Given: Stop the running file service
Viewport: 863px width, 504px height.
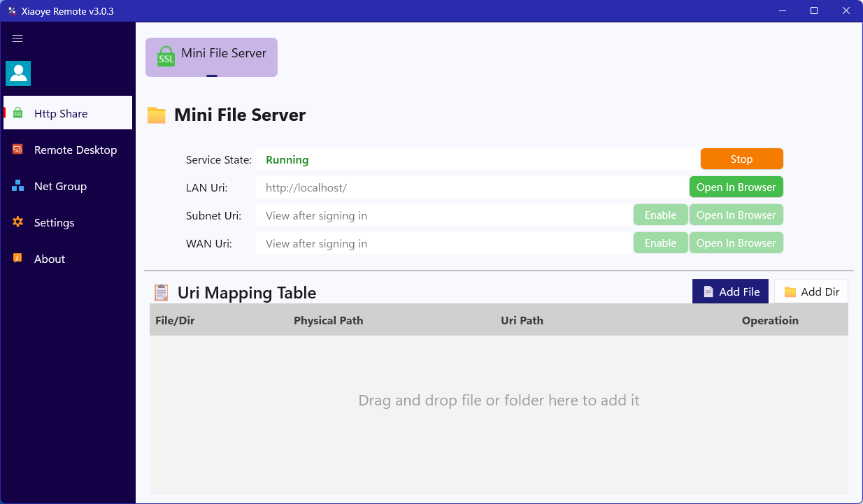Looking at the screenshot, I should (x=741, y=159).
